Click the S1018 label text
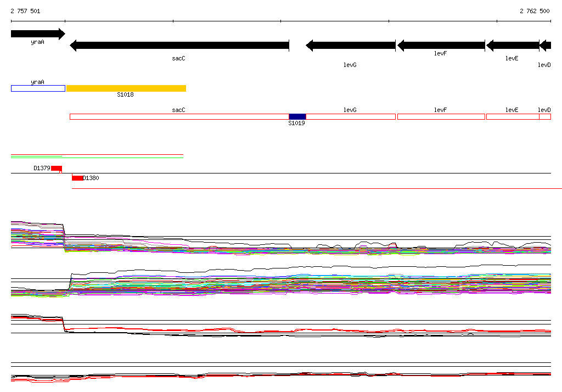The width and height of the screenshot is (562, 392). click(x=126, y=94)
